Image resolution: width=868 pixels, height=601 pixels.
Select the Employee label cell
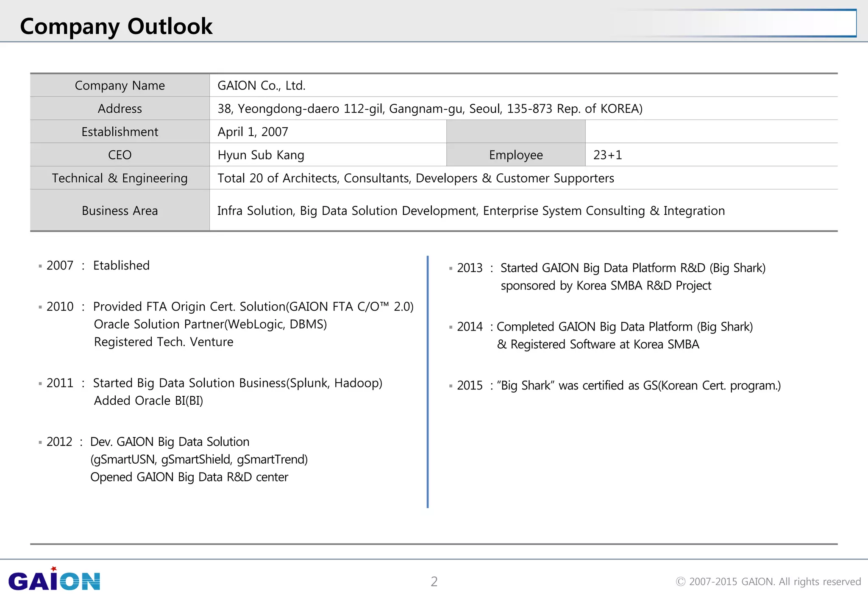pos(515,155)
